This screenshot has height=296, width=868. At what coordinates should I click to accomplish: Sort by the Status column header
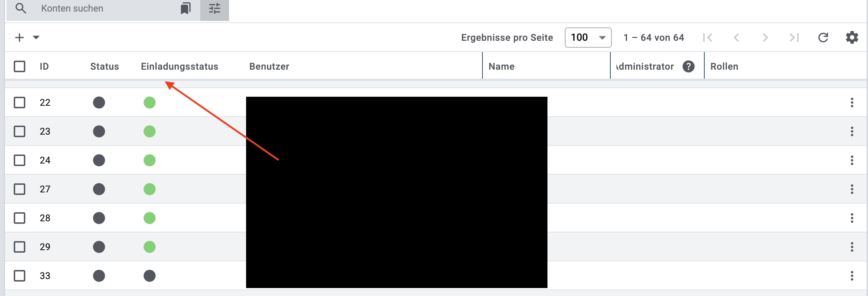point(104,66)
